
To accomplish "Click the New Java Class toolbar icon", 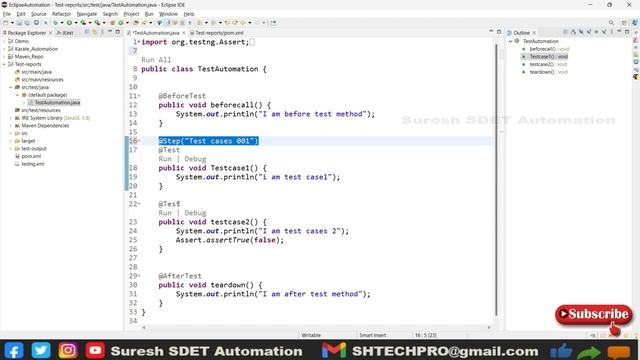I will pos(120,23).
